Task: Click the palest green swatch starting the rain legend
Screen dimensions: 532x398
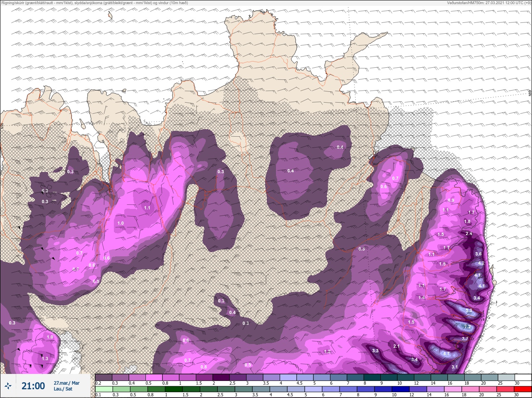Action: [x=103, y=389]
